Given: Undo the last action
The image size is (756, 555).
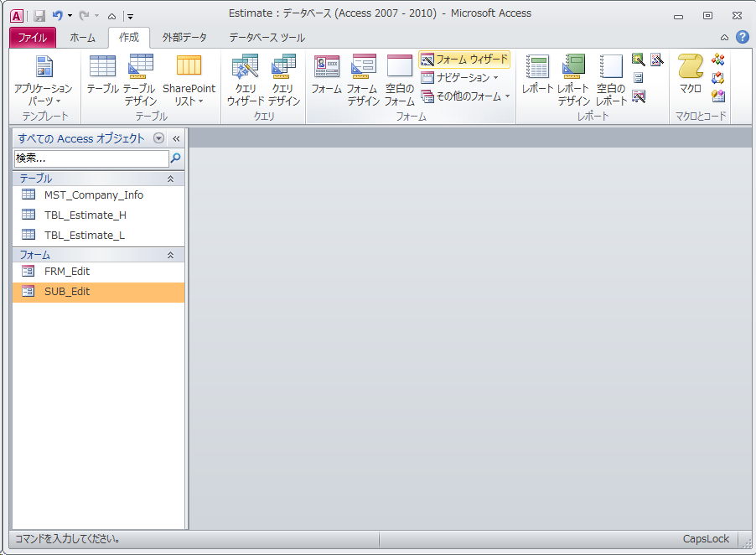Looking at the screenshot, I should coord(57,16).
